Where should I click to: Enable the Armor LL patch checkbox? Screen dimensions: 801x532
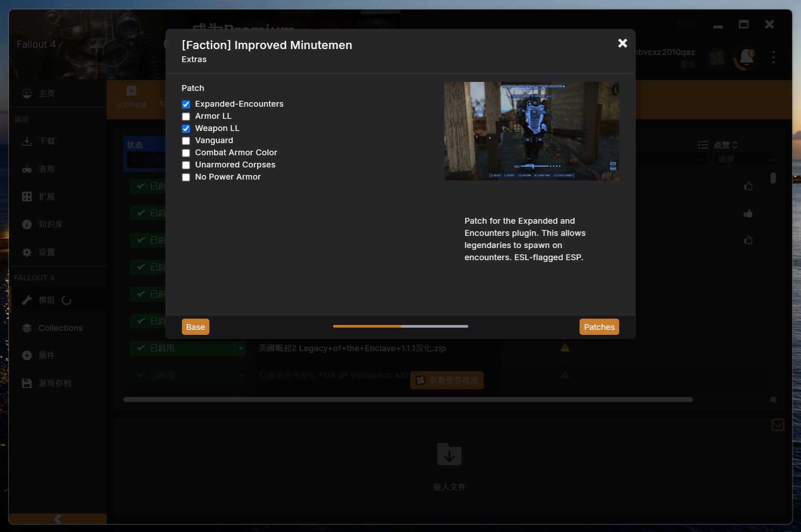(186, 117)
